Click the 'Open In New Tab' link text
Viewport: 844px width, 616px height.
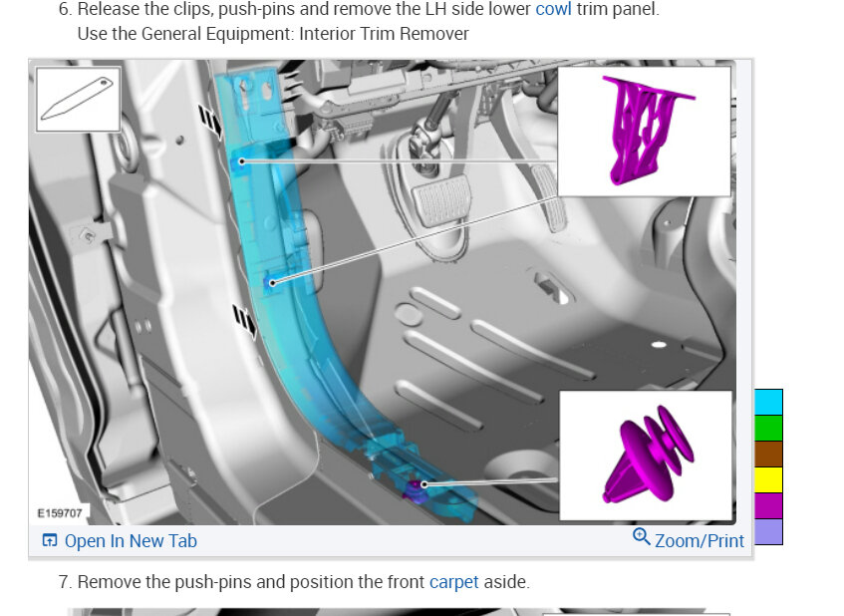click(x=131, y=540)
